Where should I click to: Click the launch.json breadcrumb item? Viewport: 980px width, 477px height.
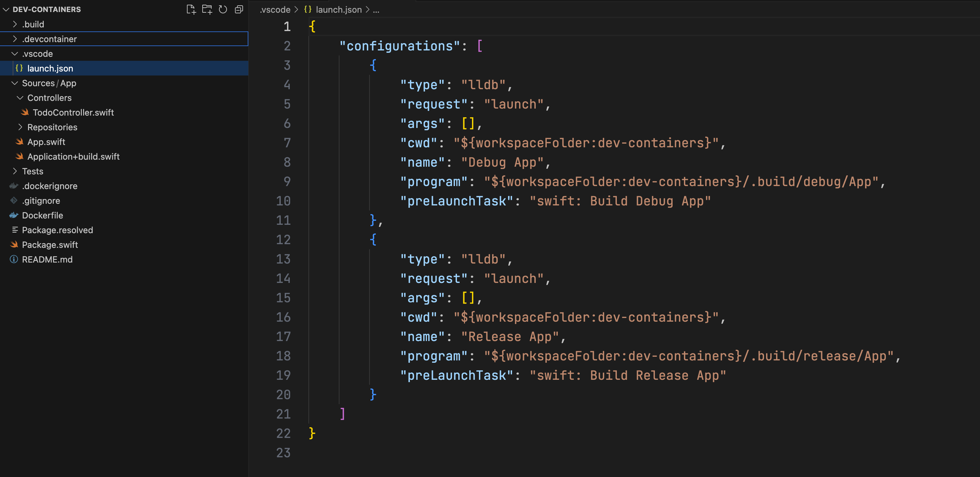coord(340,9)
